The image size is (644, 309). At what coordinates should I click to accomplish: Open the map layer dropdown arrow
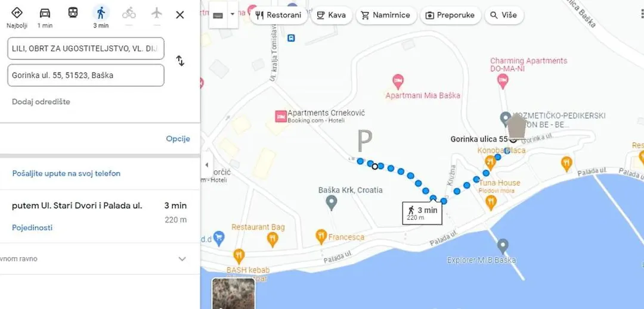pyautogui.click(x=233, y=14)
